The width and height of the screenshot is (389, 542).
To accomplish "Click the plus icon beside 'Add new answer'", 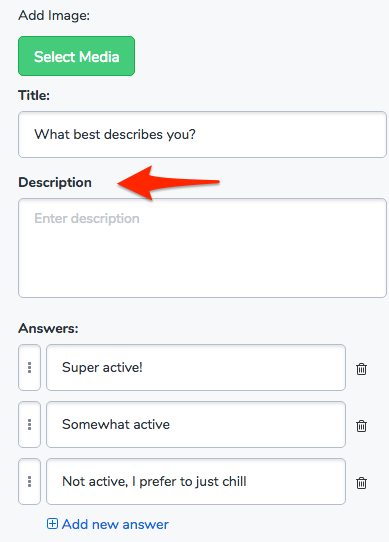I will (x=52, y=524).
